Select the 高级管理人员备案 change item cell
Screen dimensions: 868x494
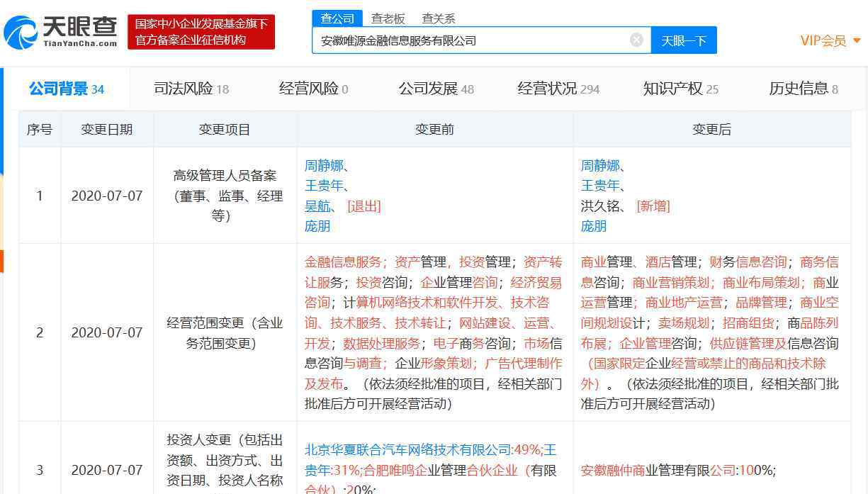tap(225, 196)
